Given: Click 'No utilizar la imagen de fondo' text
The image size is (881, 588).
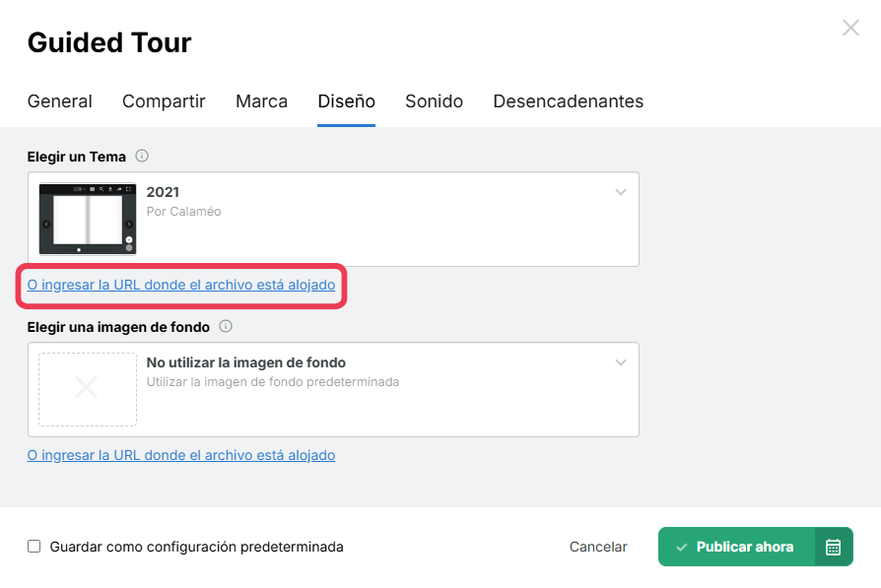Looking at the screenshot, I should [246, 362].
